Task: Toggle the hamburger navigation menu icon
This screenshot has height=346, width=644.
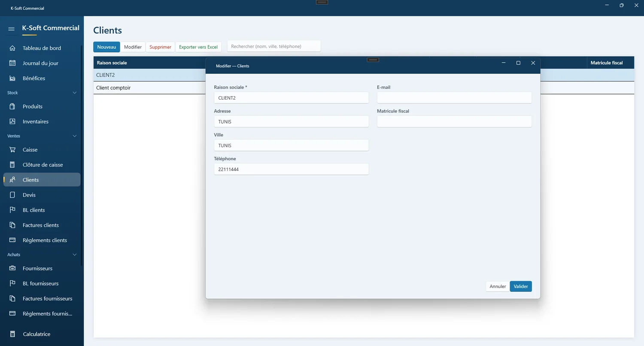Action: coord(12,29)
